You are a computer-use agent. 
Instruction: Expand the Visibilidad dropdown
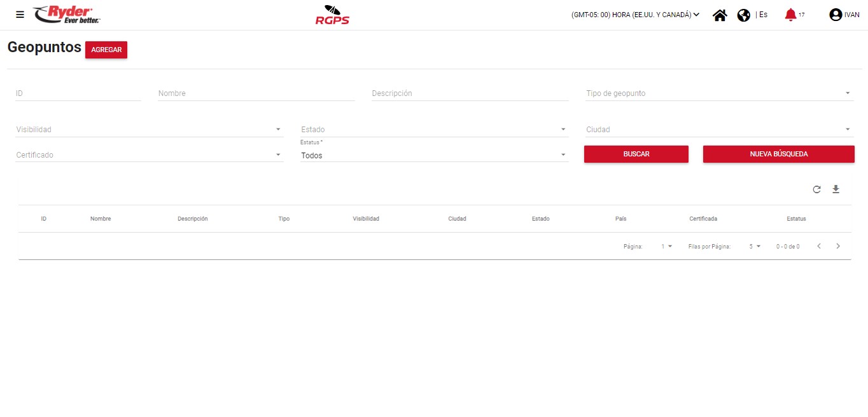coord(149,130)
